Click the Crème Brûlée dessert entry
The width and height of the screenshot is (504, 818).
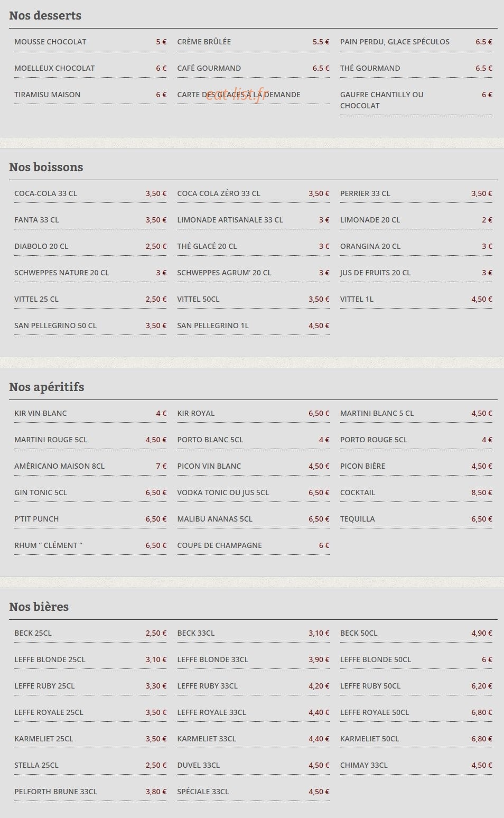pos(253,42)
